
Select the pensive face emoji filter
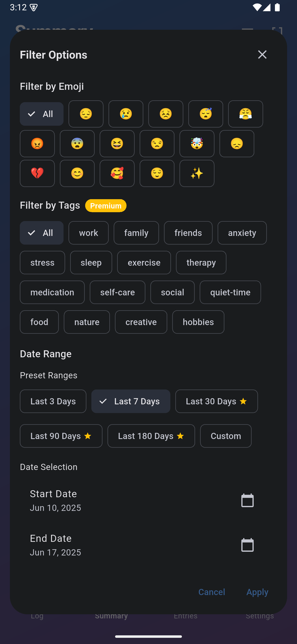point(86,114)
